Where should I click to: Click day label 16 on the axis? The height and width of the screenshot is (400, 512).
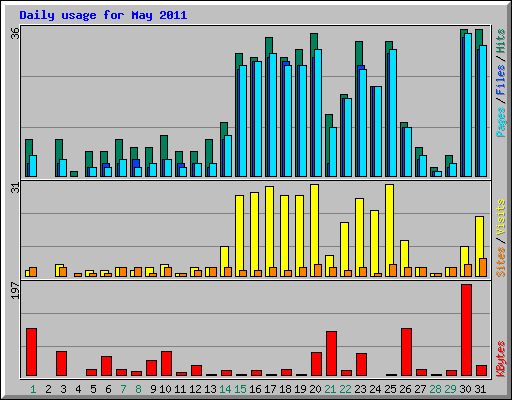pyautogui.click(x=255, y=389)
